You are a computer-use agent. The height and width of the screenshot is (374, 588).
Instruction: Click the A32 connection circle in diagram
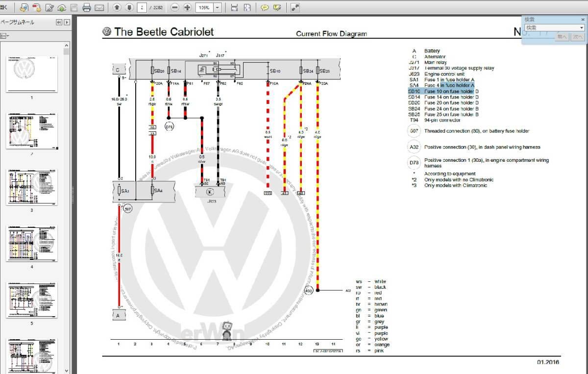[308, 291]
